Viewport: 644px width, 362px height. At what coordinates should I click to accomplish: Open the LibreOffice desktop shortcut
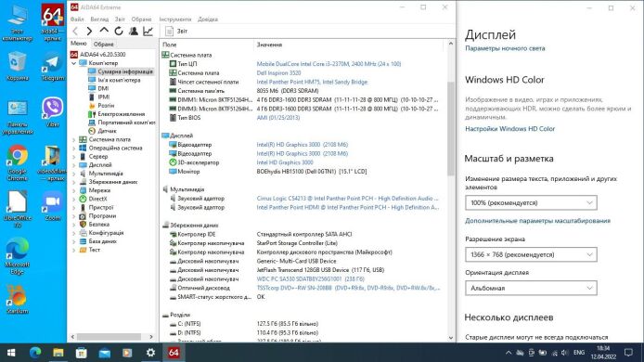[18, 209]
